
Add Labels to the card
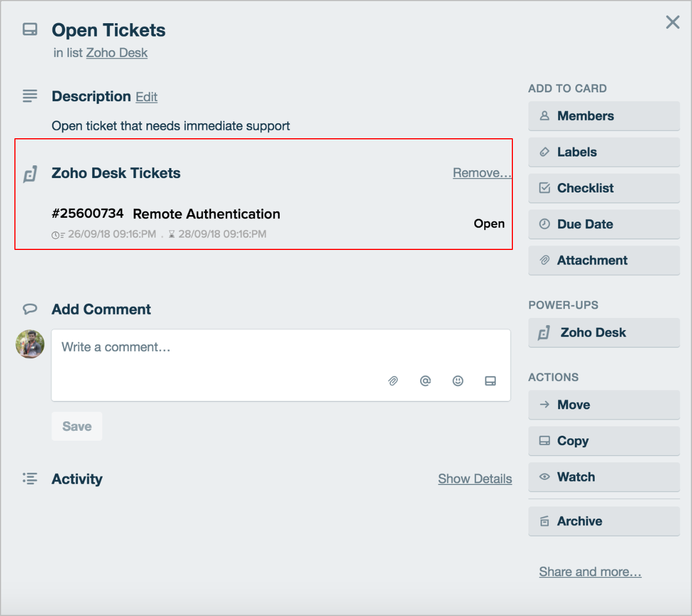(604, 152)
